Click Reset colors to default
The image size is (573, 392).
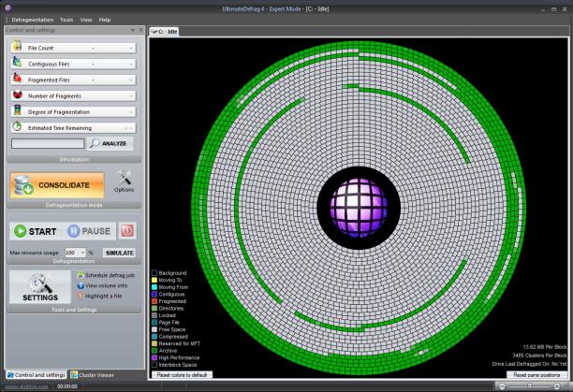click(x=182, y=375)
